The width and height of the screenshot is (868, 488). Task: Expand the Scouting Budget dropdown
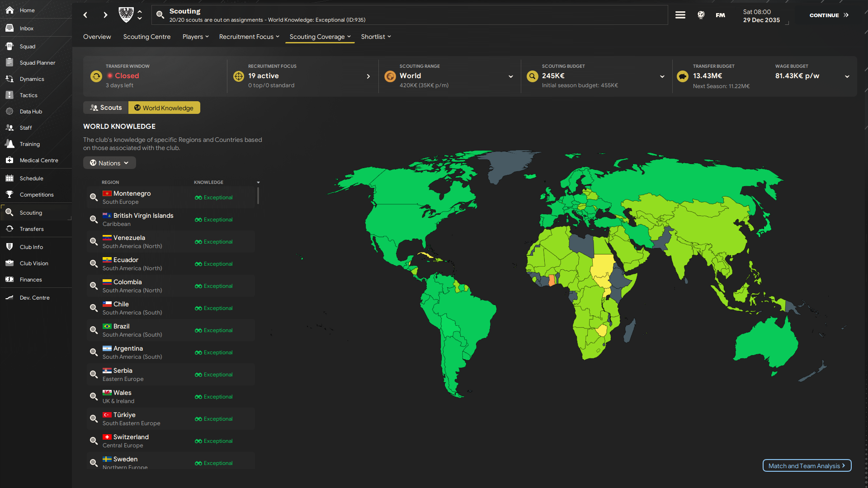coord(662,76)
